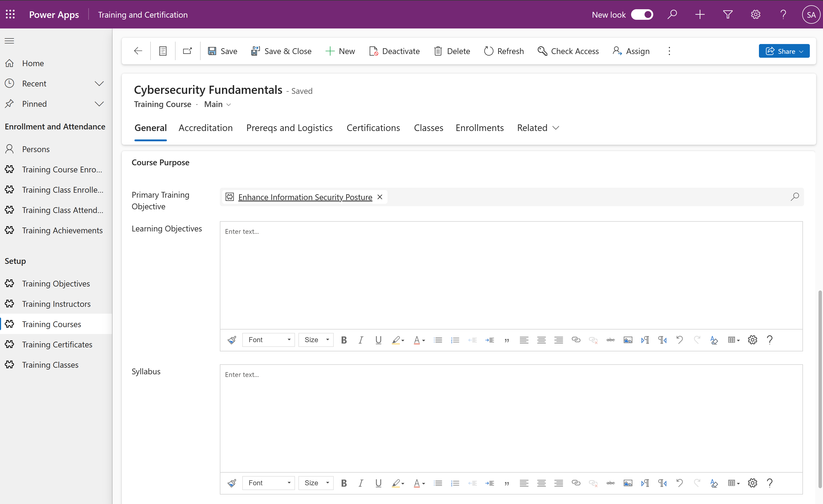
Task: Search lookup for Primary Training Objective
Action: click(x=795, y=197)
